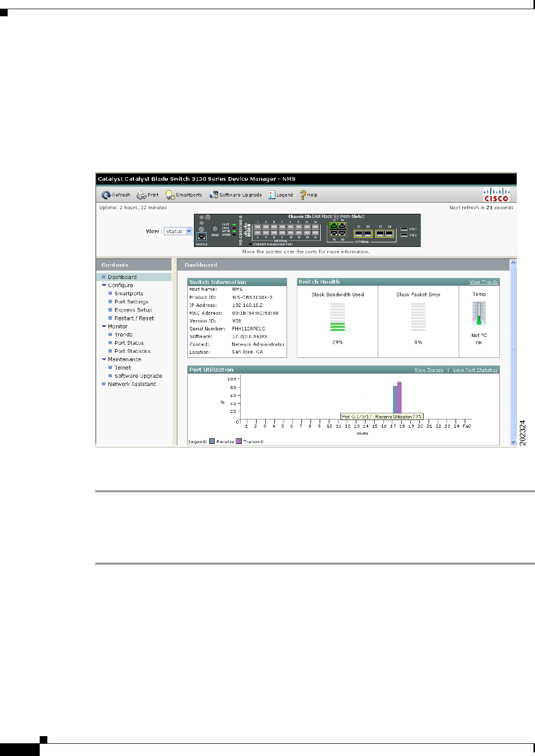The height and width of the screenshot is (756, 535).
Task: Open Trends under Monitor
Action: (x=123, y=335)
